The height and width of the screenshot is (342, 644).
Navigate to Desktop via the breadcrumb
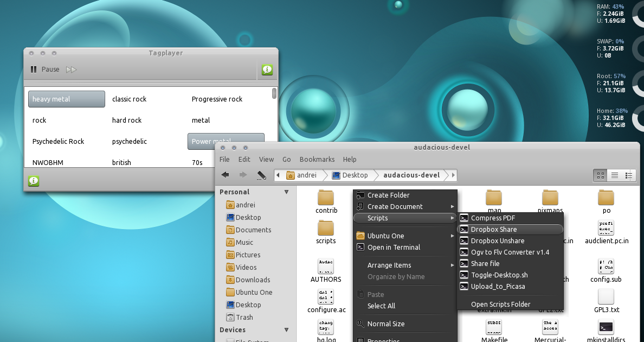pos(355,175)
